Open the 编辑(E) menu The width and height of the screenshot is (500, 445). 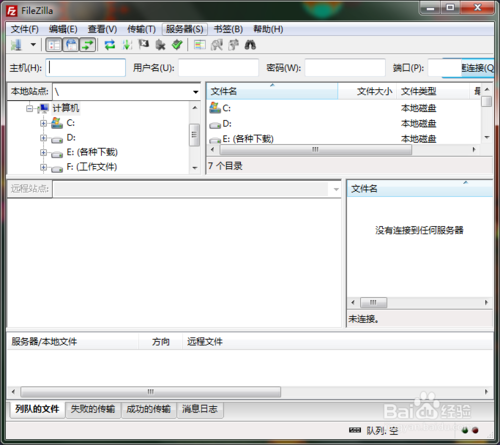(63, 29)
